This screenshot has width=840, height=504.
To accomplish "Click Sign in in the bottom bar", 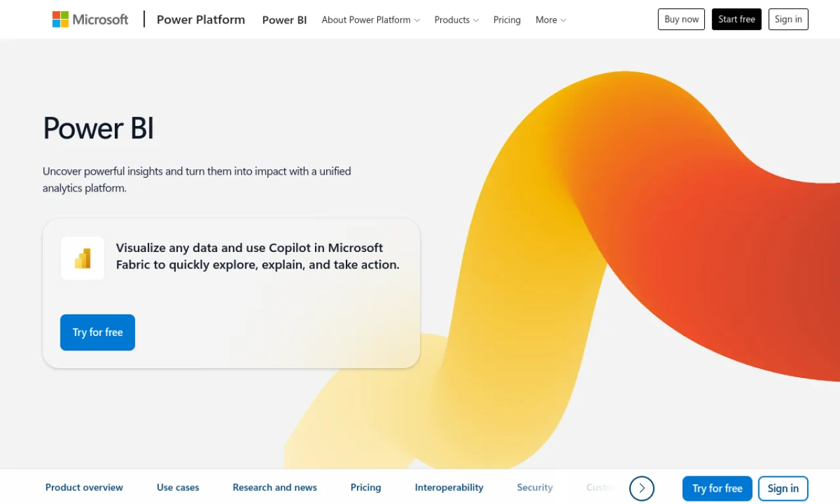I will tap(783, 488).
